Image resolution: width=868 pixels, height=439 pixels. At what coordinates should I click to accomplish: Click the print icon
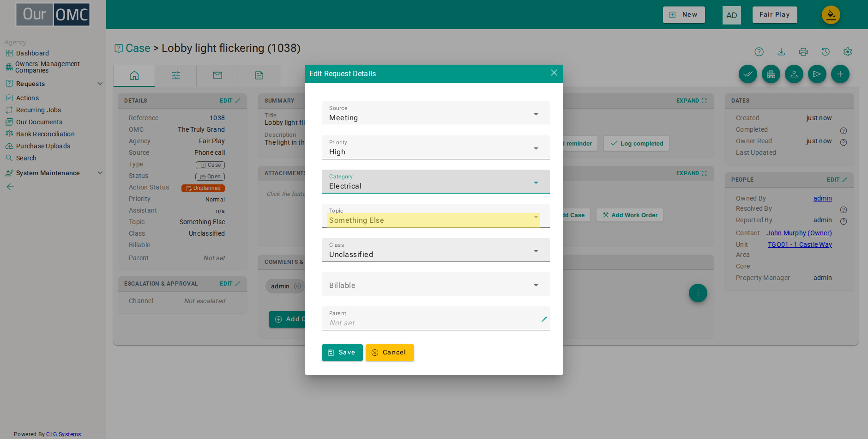tap(803, 52)
